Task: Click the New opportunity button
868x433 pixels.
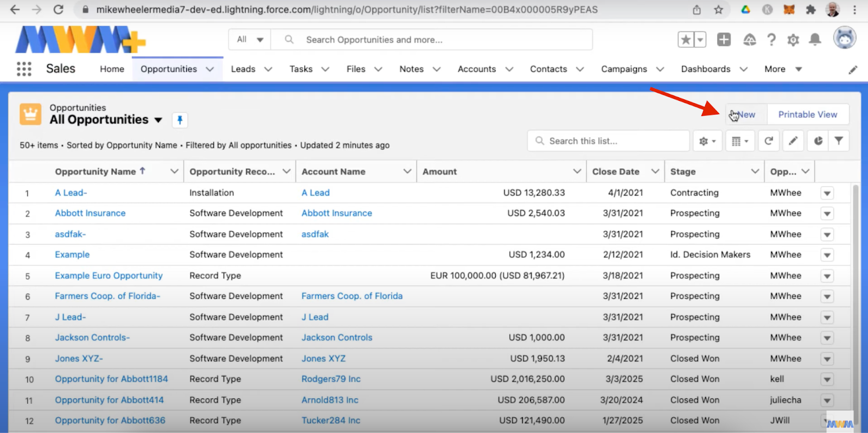Action: (746, 114)
